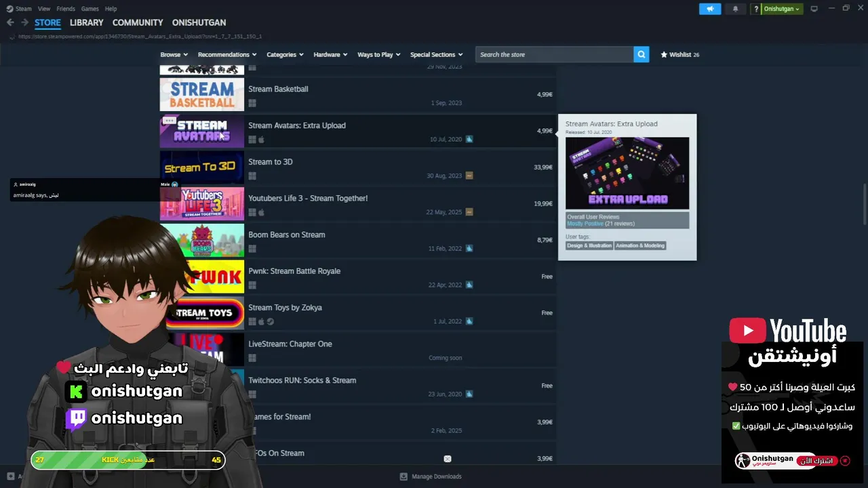Open the notifications bell
868x488 pixels.
[x=735, y=9]
